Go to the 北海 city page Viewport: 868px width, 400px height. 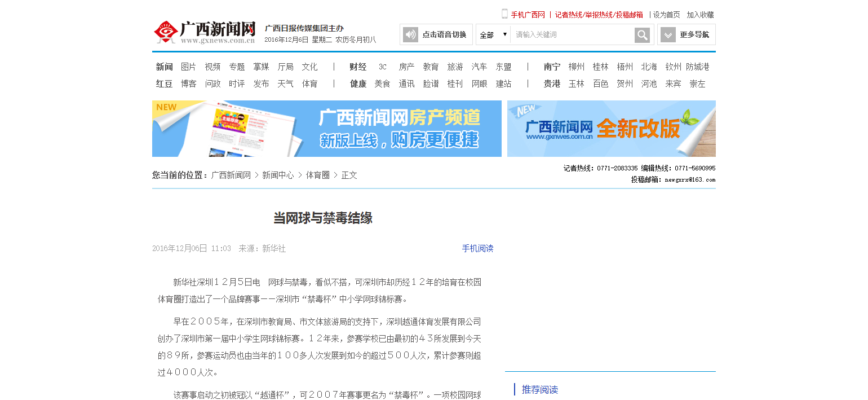pyautogui.click(x=649, y=67)
